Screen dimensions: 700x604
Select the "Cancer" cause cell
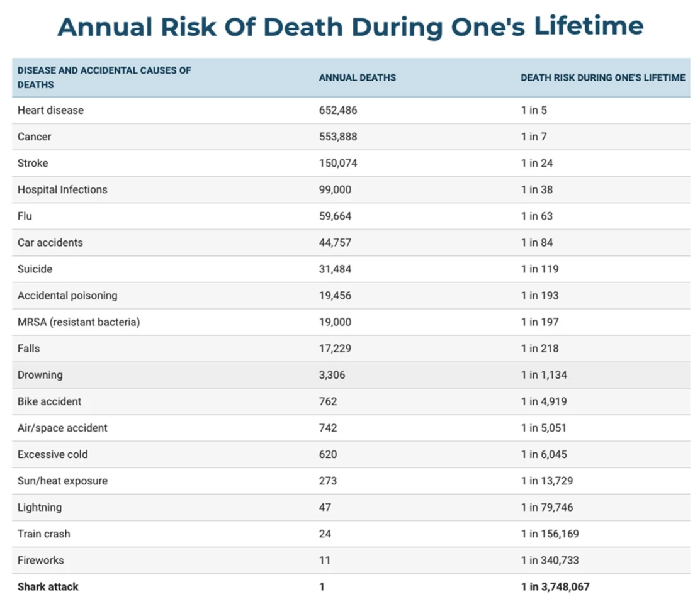34,137
